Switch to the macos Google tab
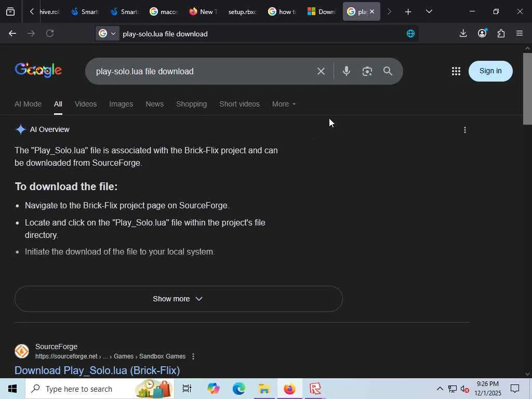Image resolution: width=532 pixels, height=399 pixels. click(x=164, y=12)
